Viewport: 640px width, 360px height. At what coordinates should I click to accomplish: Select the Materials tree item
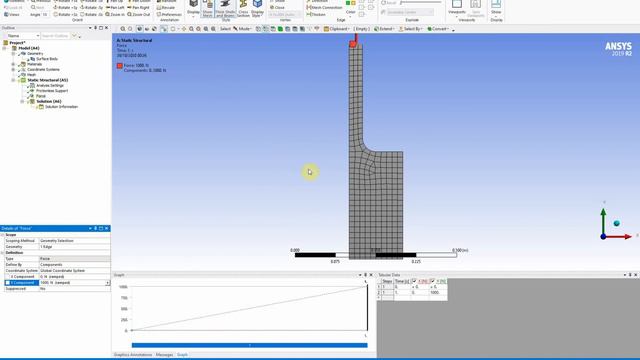(x=34, y=64)
